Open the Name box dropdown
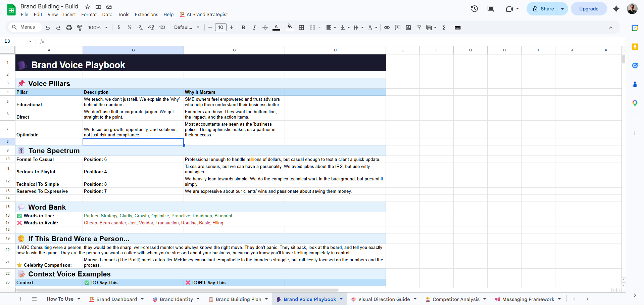Viewport: 644px width, 305px height. tap(30, 41)
